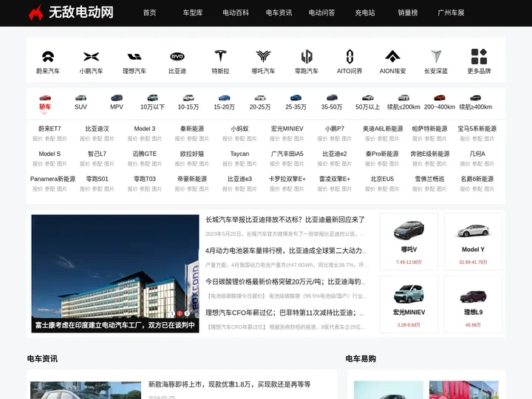Select the 35-50万 price icon
Image resolution: width=532 pixels, height=399 pixels.
(332, 98)
